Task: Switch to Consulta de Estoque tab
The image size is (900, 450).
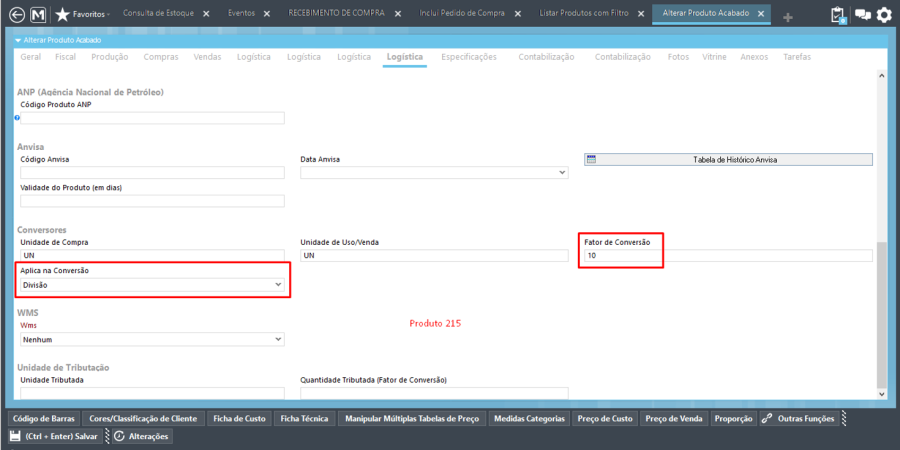Action: 158,13
